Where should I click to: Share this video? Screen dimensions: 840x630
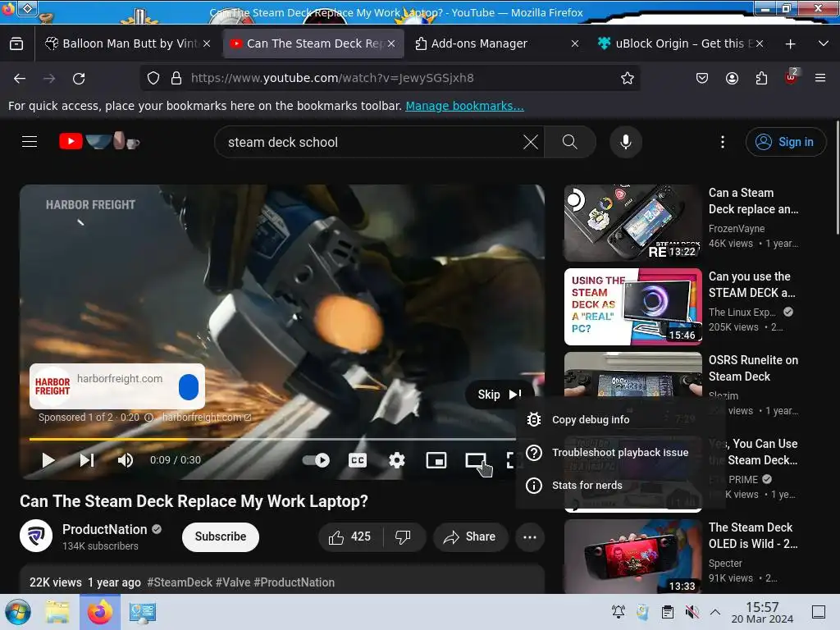(x=470, y=536)
